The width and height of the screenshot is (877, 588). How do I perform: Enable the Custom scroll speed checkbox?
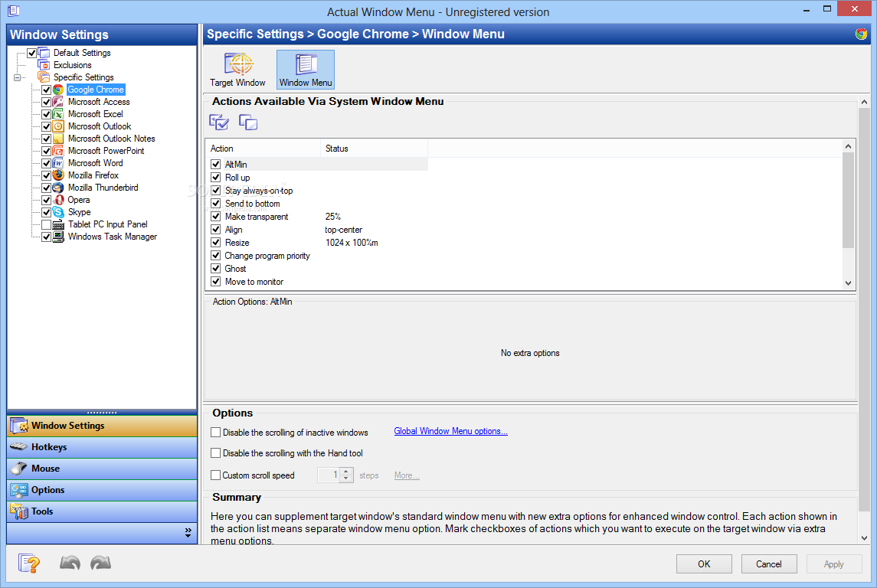(x=215, y=475)
